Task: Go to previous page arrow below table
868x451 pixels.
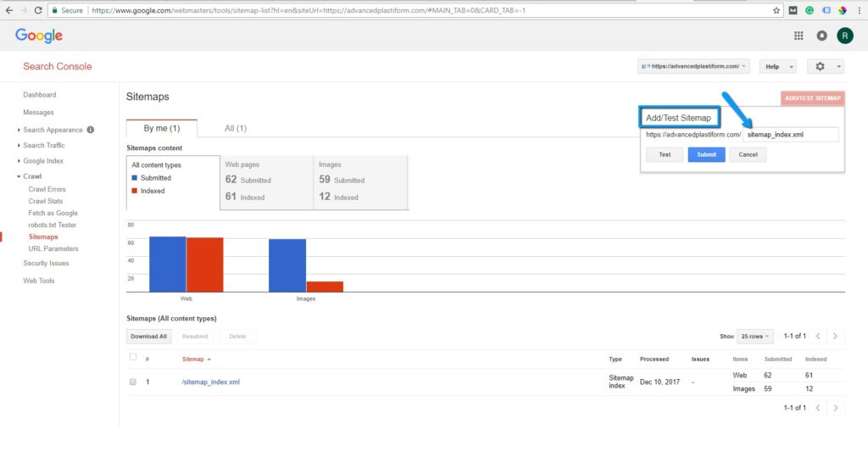Action: click(x=818, y=408)
